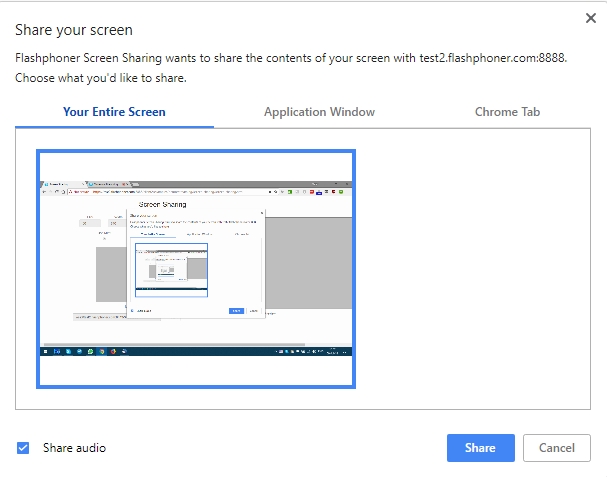Screen dimensions: 607x477
Task: Click the taskbar shown in the screen preview
Action: click(196, 352)
